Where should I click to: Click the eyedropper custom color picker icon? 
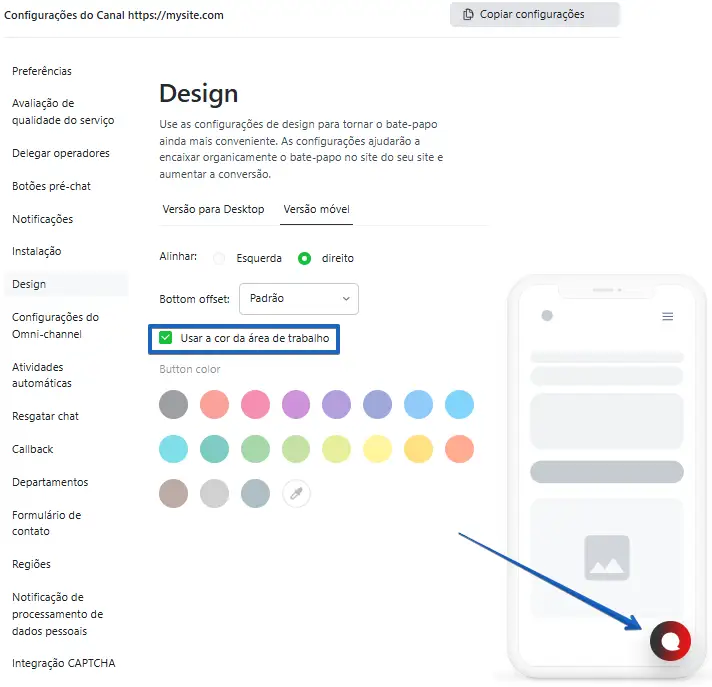pos(296,493)
